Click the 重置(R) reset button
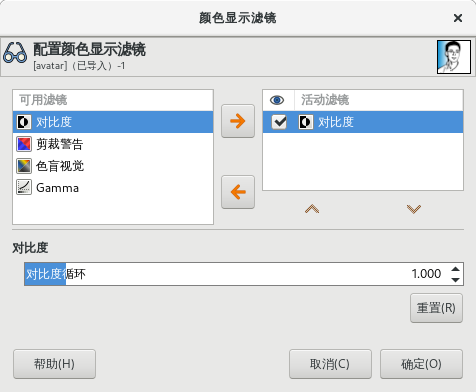This screenshot has width=476, height=392. pyautogui.click(x=436, y=308)
